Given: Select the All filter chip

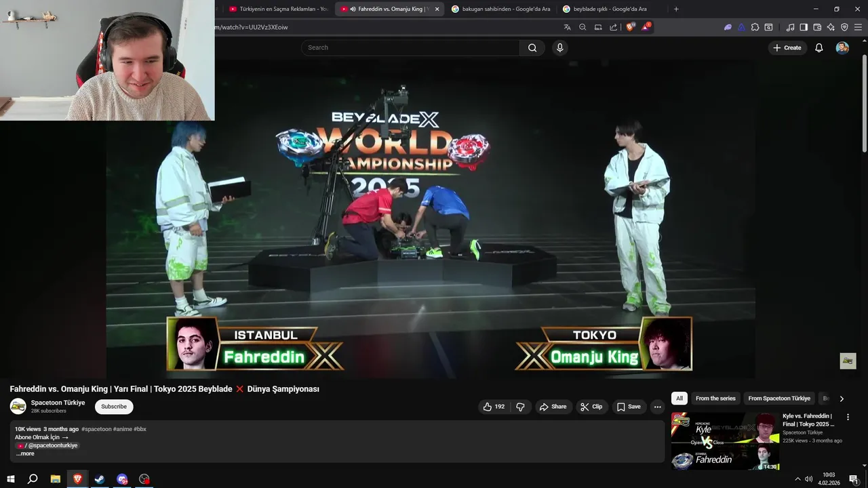Looking at the screenshot, I should [x=679, y=399].
